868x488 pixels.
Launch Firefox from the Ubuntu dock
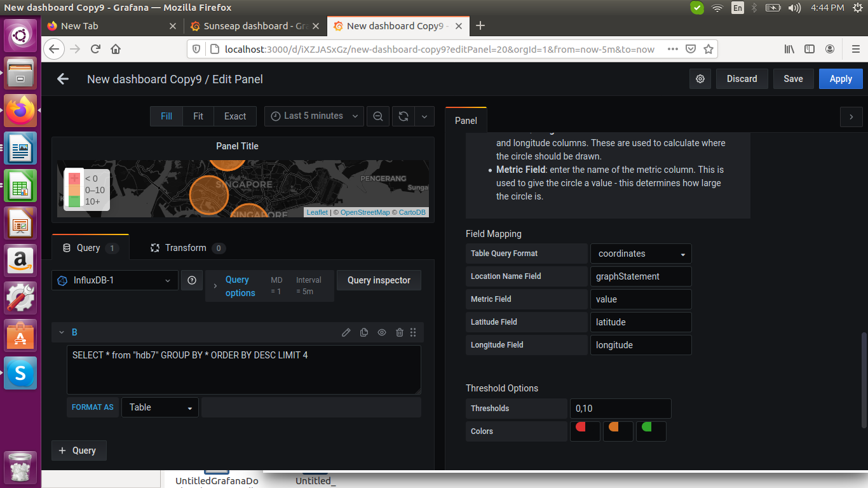pyautogui.click(x=20, y=112)
